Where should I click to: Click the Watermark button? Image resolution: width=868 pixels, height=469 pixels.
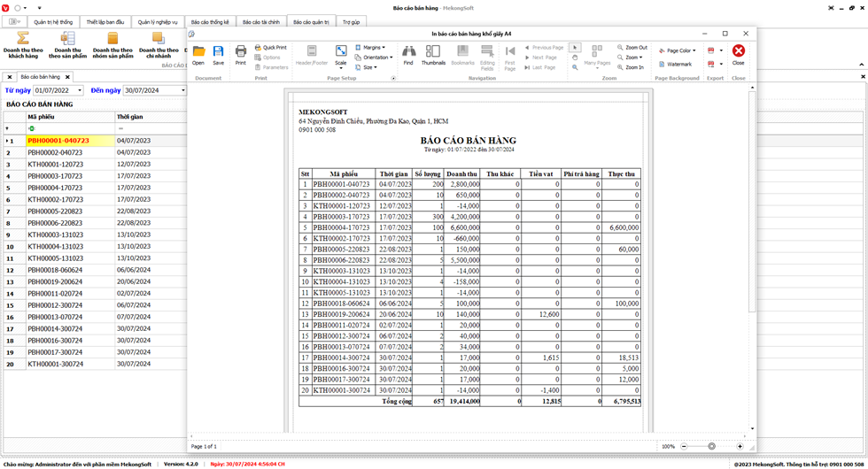pyautogui.click(x=675, y=64)
